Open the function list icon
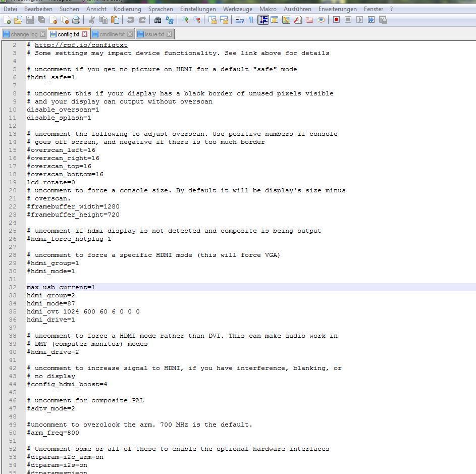This screenshot has width=476, height=474. 298,20
